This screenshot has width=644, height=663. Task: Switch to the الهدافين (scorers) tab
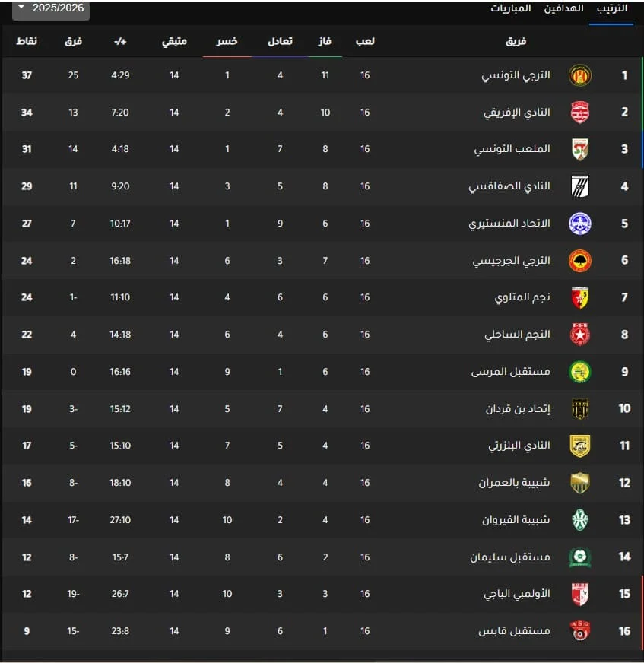pos(563,8)
